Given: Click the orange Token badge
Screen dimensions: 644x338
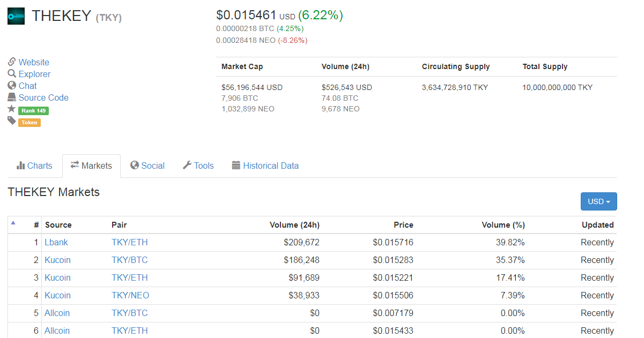Looking at the screenshot, I should (x=29, y=123).
